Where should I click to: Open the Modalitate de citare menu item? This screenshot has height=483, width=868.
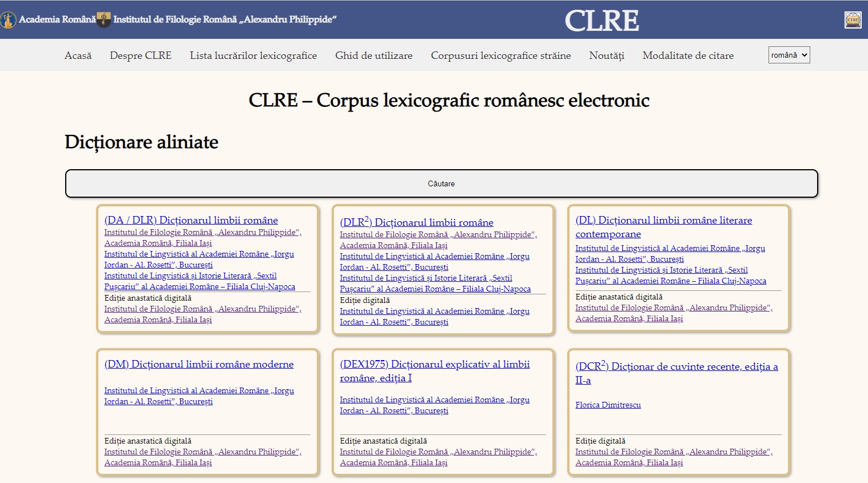[x=688, y=55]
